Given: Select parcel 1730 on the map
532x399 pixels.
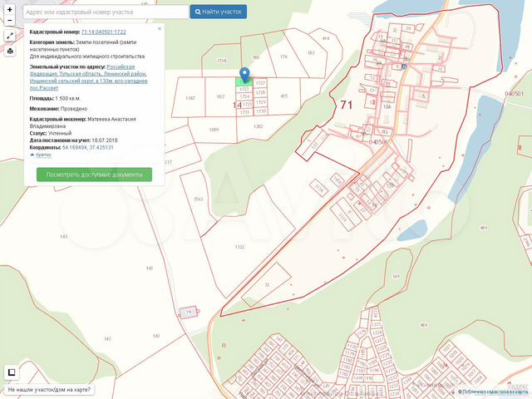Looking at the screenshot, I should (261, 111).
